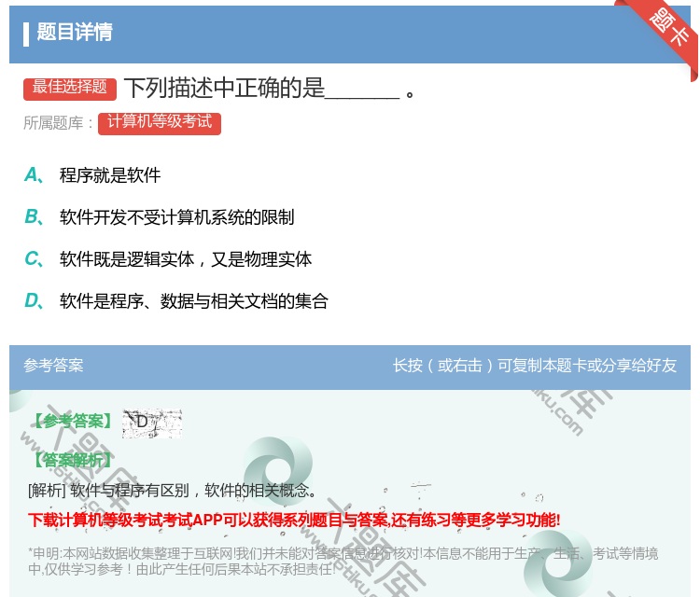This screenshot has width=700, height=597.
Task: Click the grey *申明 disclaimer text
Action: (343, 562)
